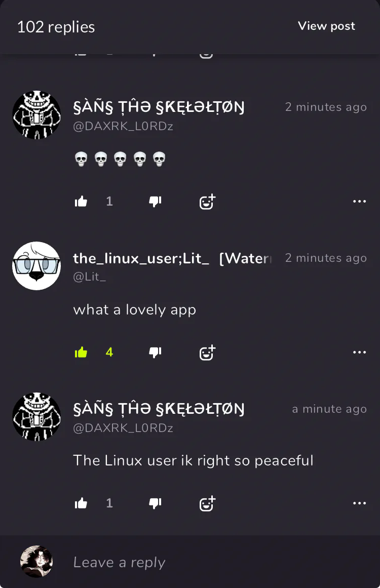This screenshot has width=380, height=588.
Task: Dislike the 'so peaceful' reply
Action: (155, 503)
